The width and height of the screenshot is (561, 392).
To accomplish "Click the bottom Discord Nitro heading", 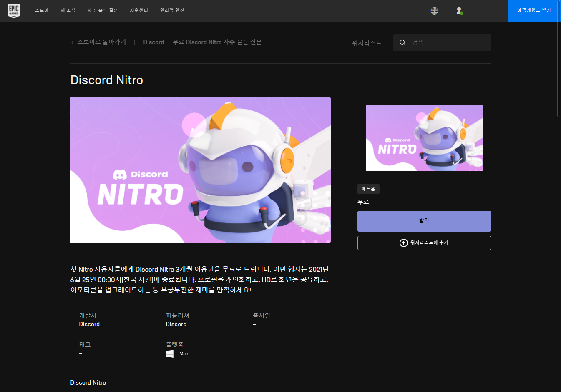I will pos(88,382).
